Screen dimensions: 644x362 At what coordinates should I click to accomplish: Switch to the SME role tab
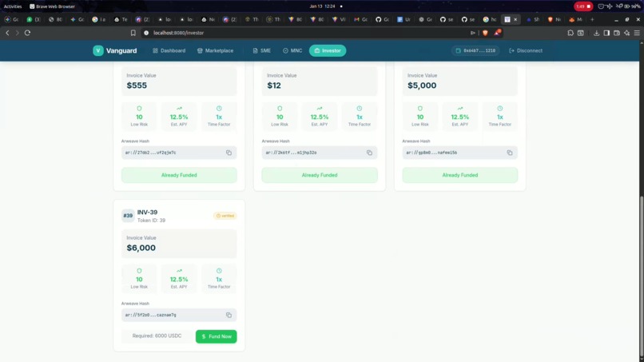point(261,50)
